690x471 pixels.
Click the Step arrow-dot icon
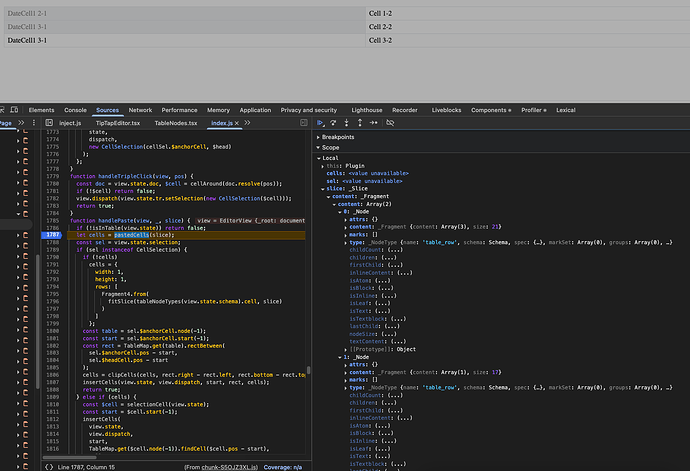pyautogui.click(x=374, y=123)
